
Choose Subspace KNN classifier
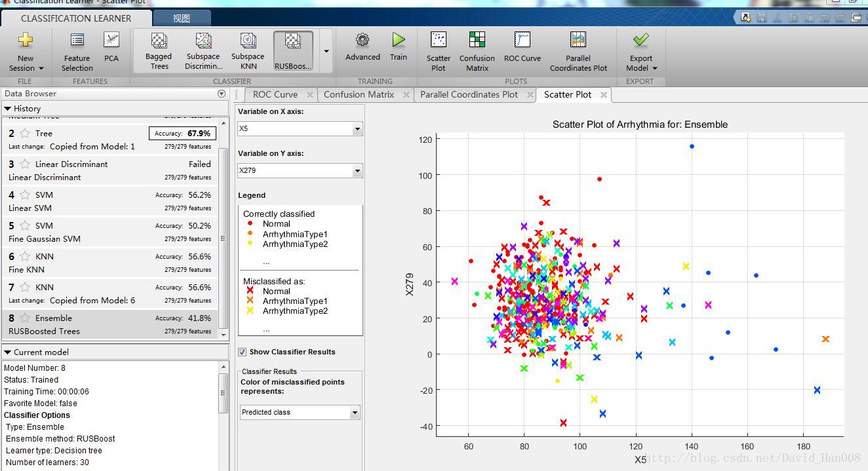[248, 51]
